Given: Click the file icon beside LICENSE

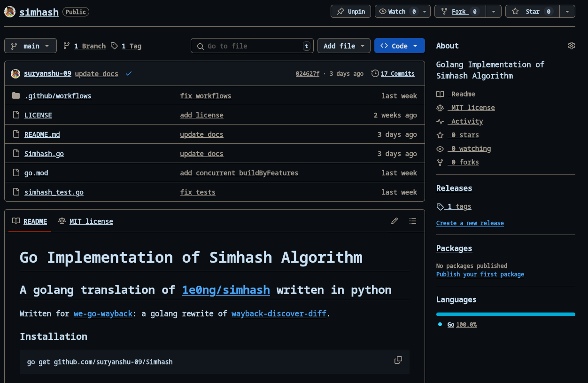Looking at the screenshot, I should [16, 115].
